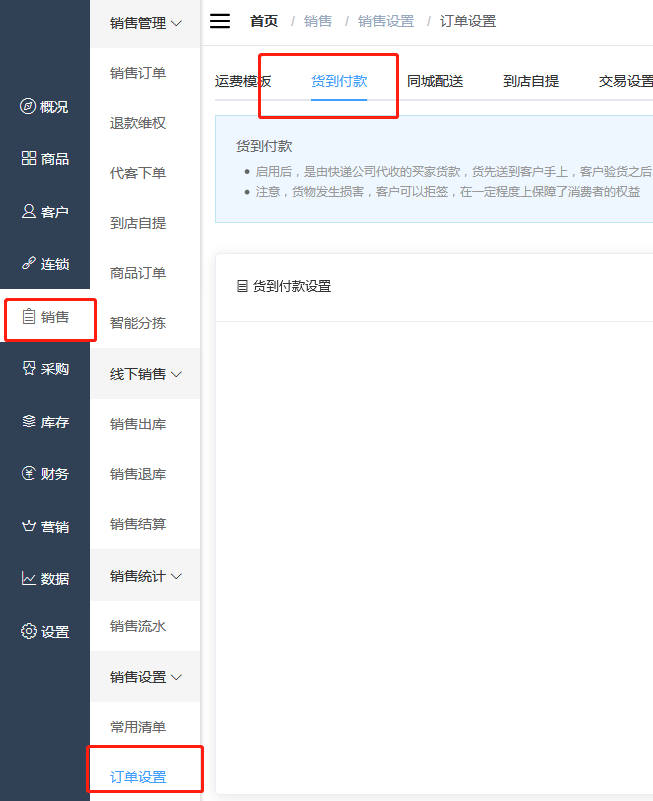The width and height of the screenshot is (653, 801).
Task: Select 订单设置 submenu item
Action: (138, 777)
